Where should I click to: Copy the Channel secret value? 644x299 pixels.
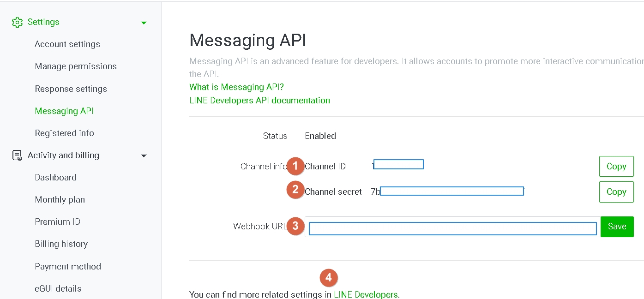tap(616, 192)
